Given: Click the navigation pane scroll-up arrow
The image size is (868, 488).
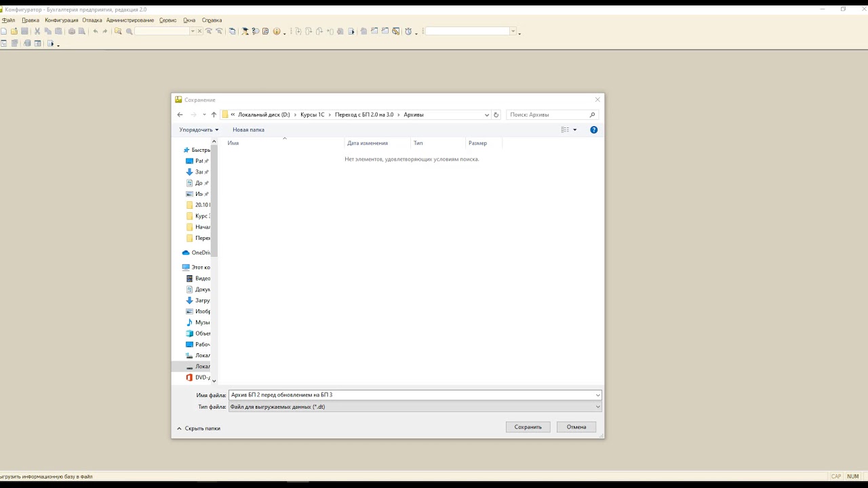Looking at the screenshot, I should point(214,142).
